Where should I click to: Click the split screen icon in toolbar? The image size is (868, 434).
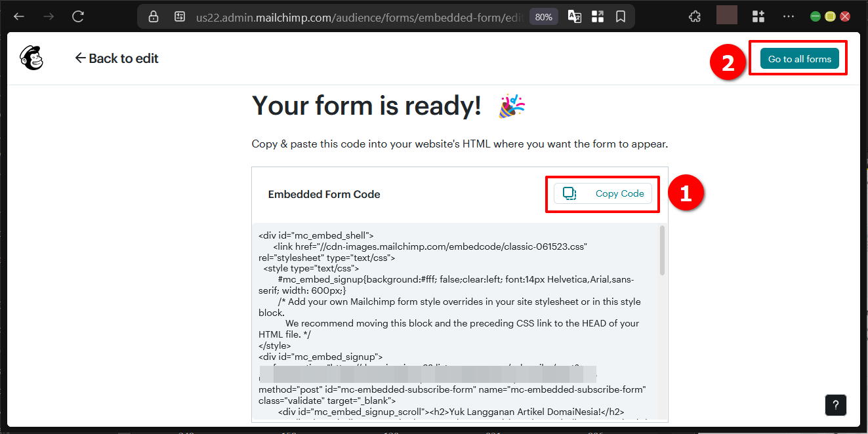[x=598, y=16]
